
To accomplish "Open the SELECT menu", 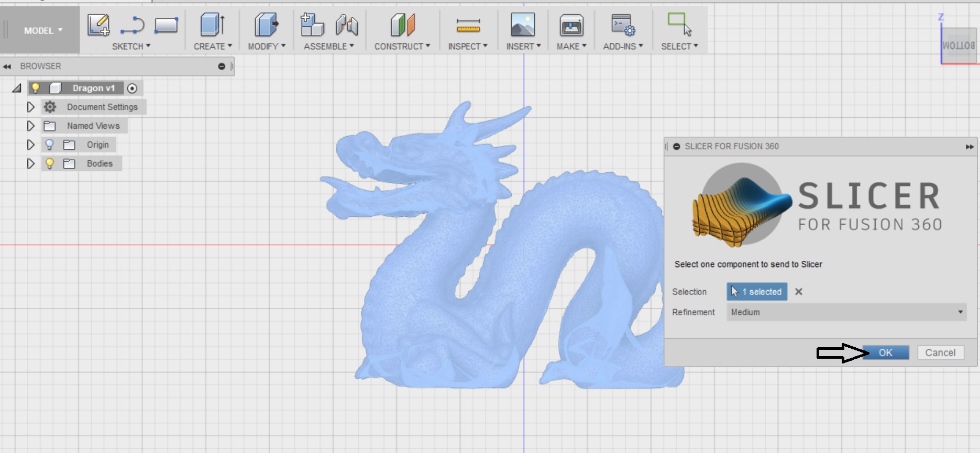I will point(679,46).
